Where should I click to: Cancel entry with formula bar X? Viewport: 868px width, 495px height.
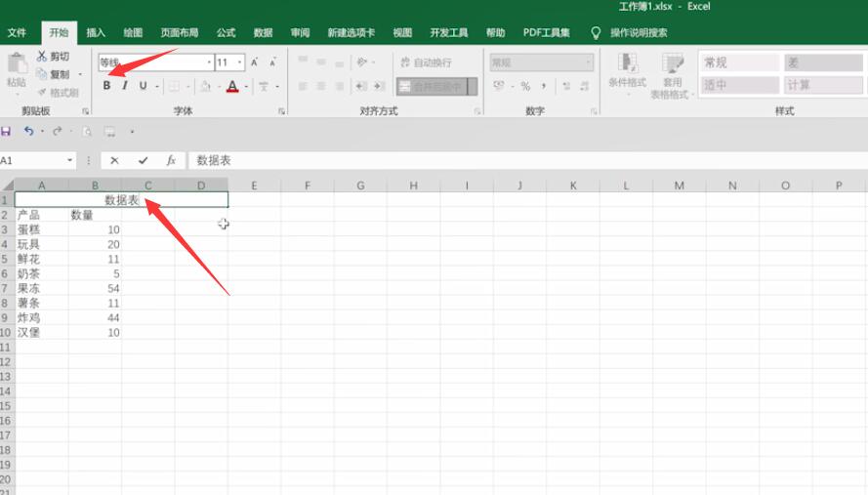click(114, 160)
